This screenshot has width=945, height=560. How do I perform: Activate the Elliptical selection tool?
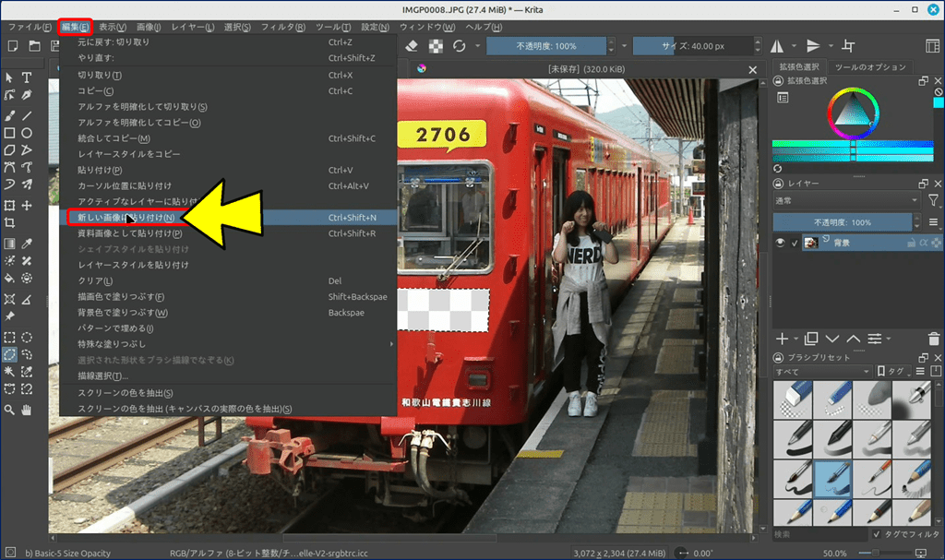(27, 338)
